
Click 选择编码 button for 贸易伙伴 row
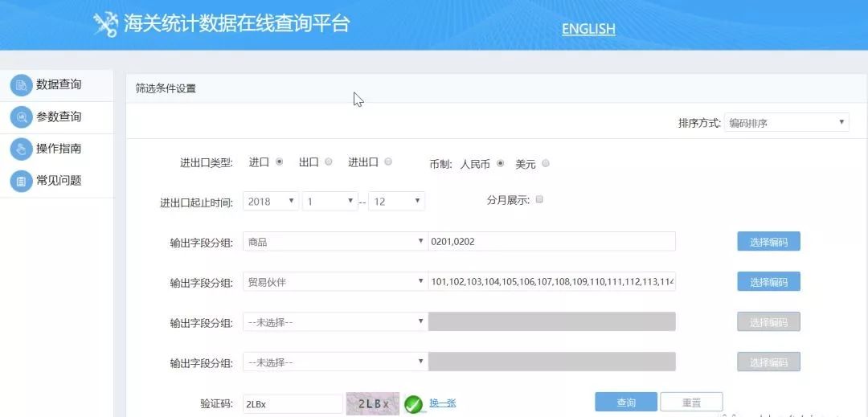click(x=768, y=282)
